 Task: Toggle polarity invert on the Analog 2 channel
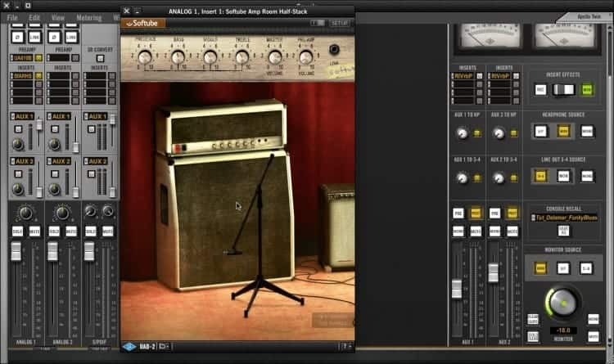(x=54, y=37)
